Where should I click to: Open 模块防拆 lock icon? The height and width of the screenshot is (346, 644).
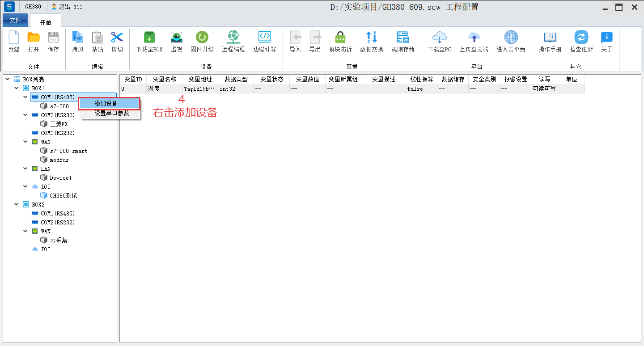(x=340, y=38)
